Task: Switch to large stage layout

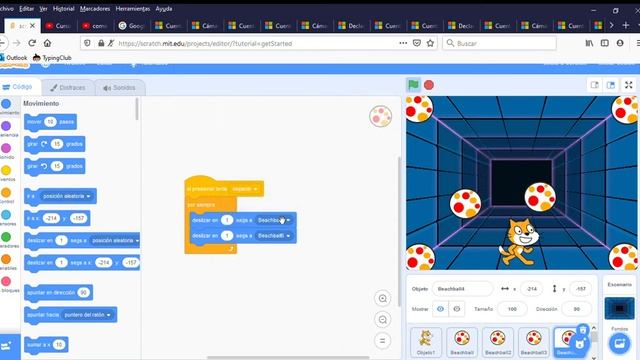Action: 611,85
